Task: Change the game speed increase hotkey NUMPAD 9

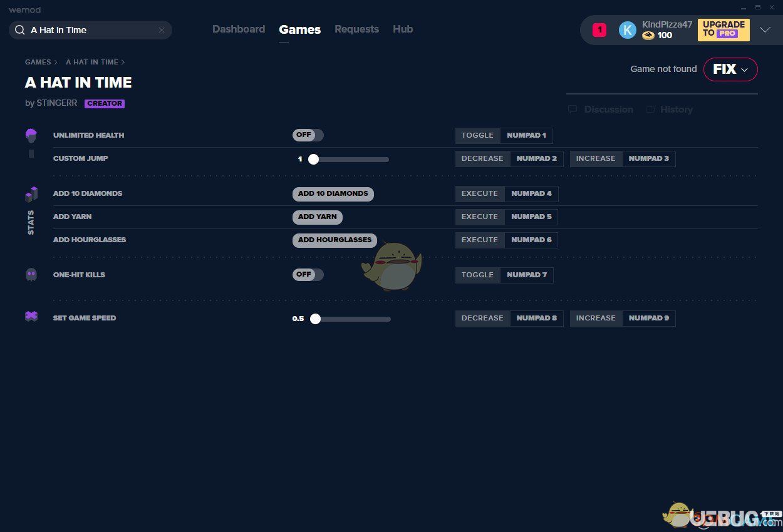Action: (649, 319)
